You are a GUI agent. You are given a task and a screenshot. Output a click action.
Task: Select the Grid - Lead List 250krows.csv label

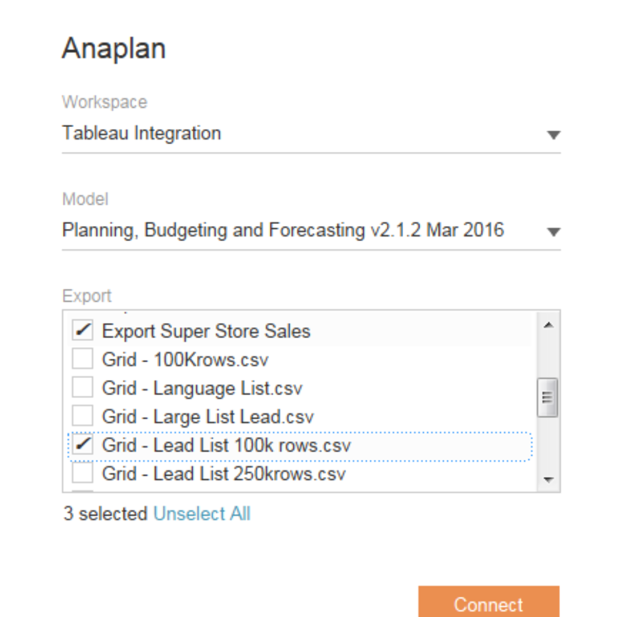coord(224,474)
